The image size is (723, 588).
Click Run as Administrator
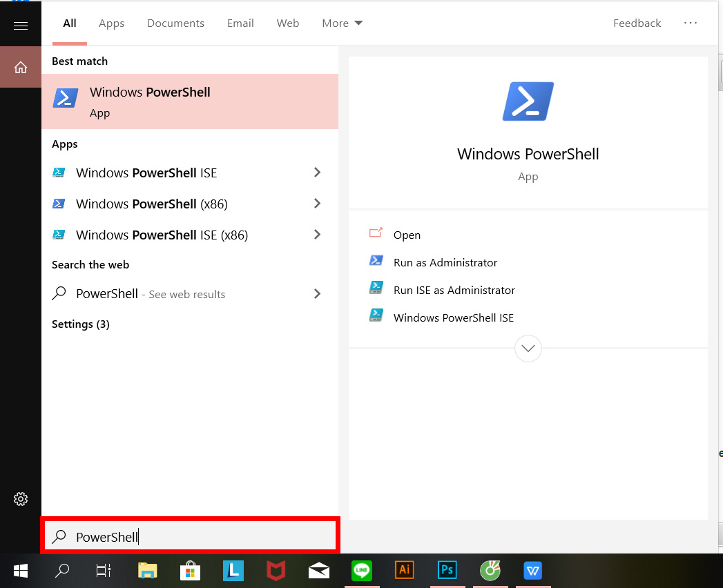pyautogui.click(x=445, y=262)
